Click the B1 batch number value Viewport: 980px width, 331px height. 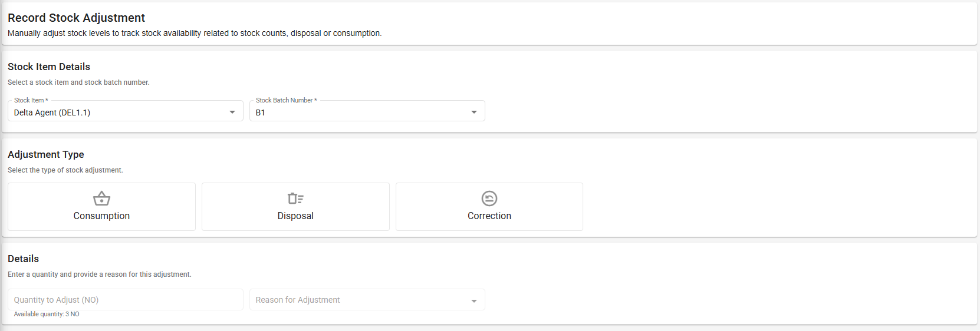pos(260,112)
